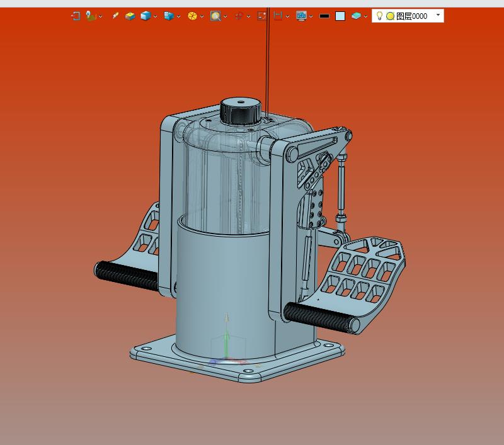
Task: Click the orange section circle icon
Action: tap(192, 16)
